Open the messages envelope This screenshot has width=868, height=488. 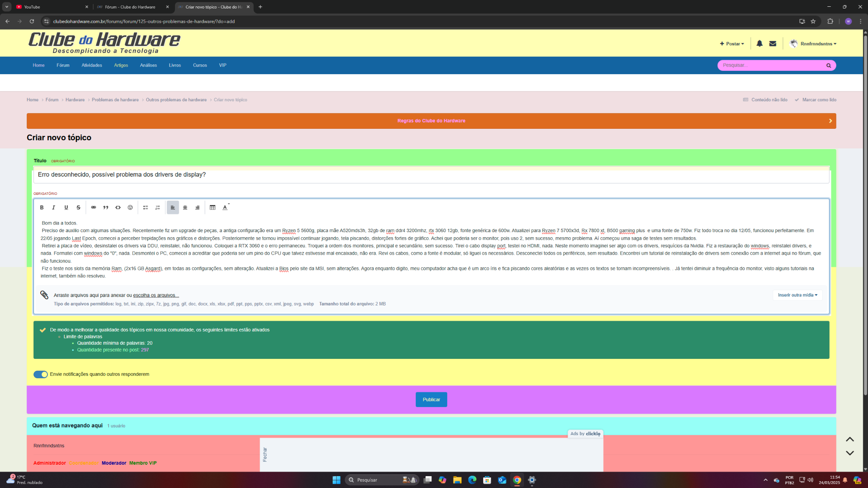[773, 44]
